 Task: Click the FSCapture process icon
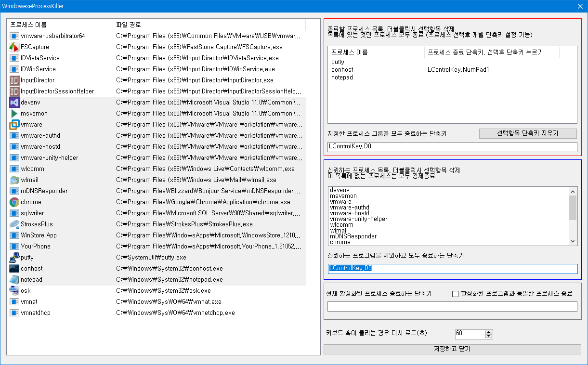14,47
